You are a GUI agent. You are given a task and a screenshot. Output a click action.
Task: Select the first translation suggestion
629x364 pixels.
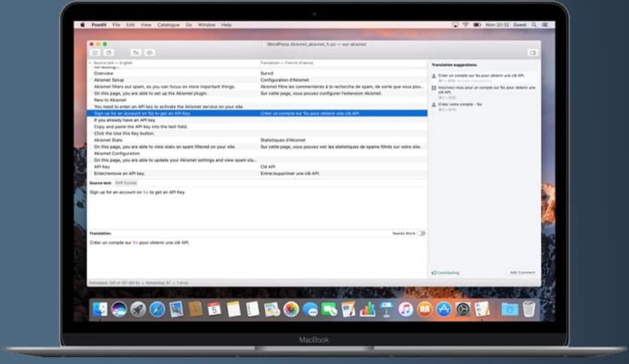(482, 77)
